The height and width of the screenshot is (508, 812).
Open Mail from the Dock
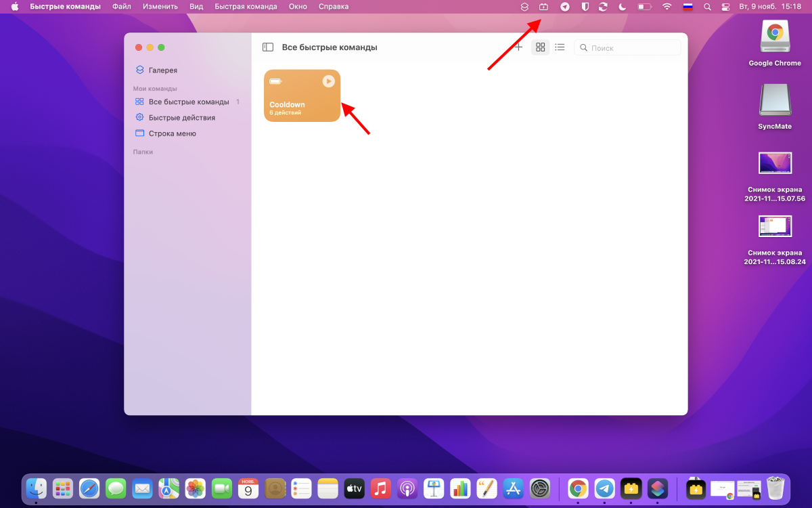click(x=142, y=488)
